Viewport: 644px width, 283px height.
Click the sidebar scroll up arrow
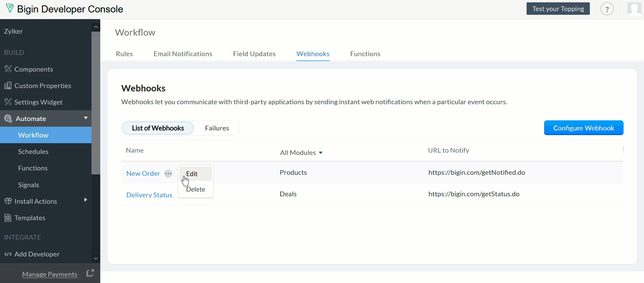point(96,27)
